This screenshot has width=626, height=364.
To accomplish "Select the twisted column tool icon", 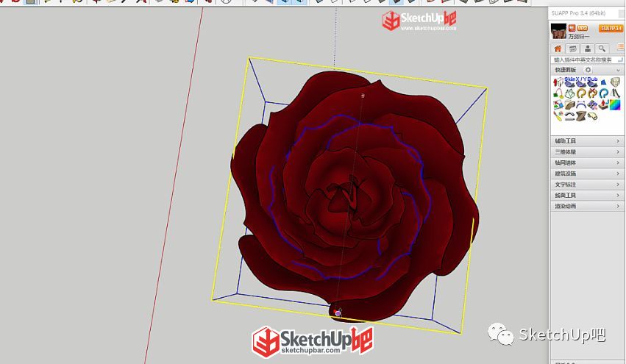I will coord(581,116).
